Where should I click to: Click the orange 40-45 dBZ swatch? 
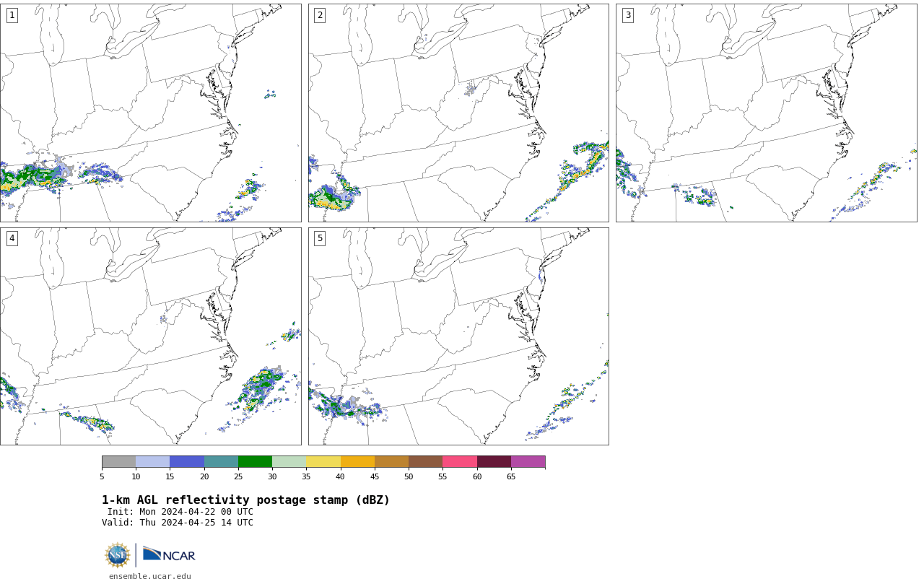(x=357, y=462)
